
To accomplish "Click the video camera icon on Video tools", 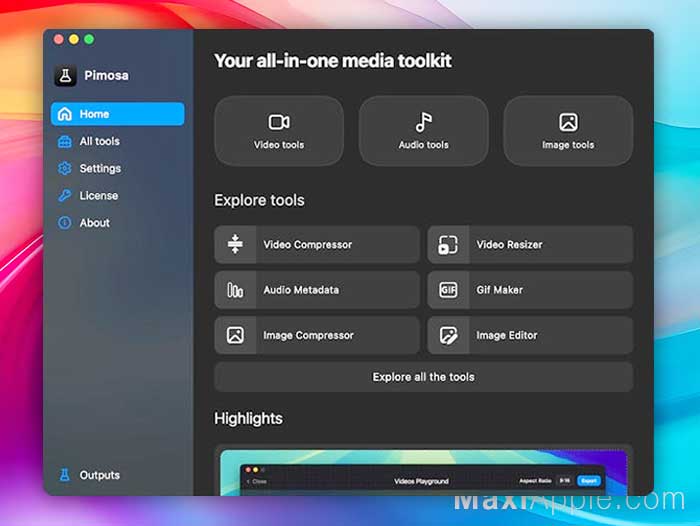I will (x=279, y=122).
